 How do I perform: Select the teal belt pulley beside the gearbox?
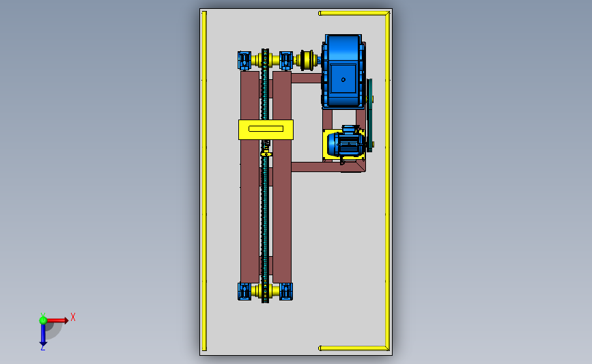point(369,115)
